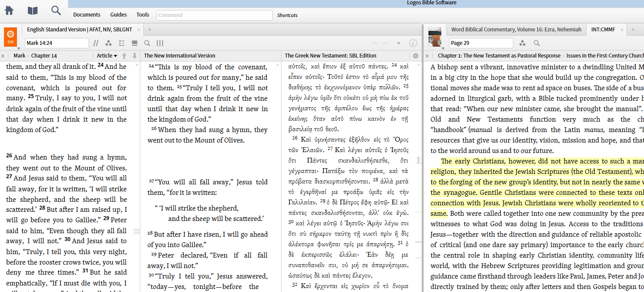Screen dimensions: 644x292
Task: Click the Shortcuts bar label
Action: 288,15
